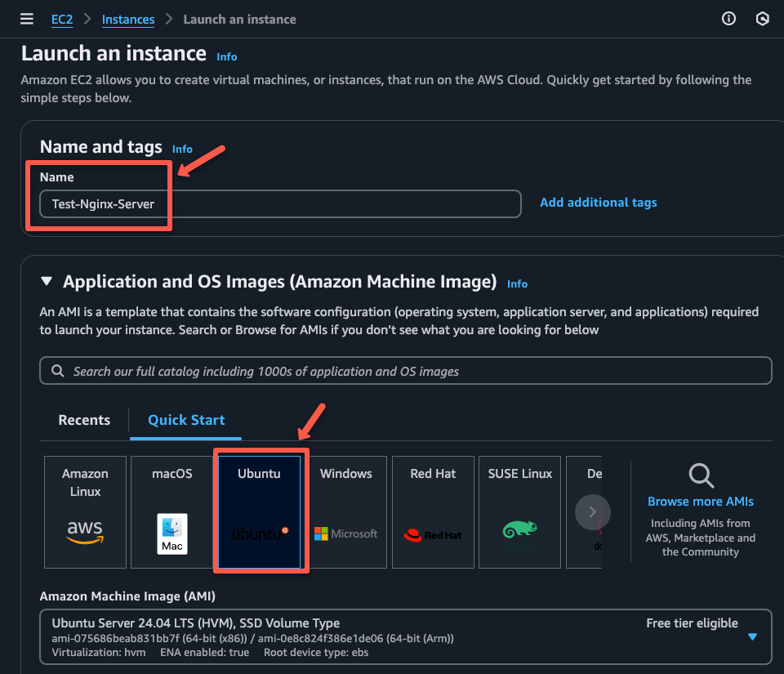Viewport: 784px width, 674px height.
Task: Click Add additional tags link
Action: pyautogui.click(x=598, y=203)
